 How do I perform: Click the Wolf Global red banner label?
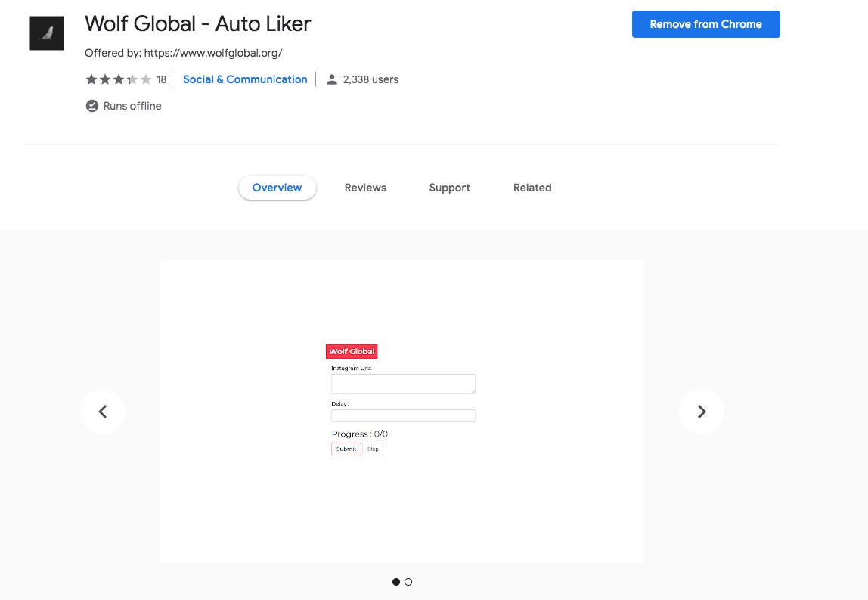point(352,351)
